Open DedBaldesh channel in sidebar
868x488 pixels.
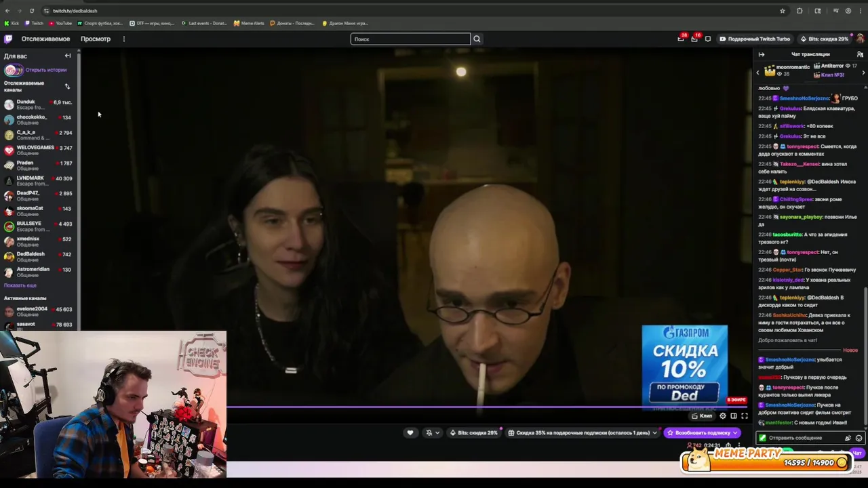(38, 257)
